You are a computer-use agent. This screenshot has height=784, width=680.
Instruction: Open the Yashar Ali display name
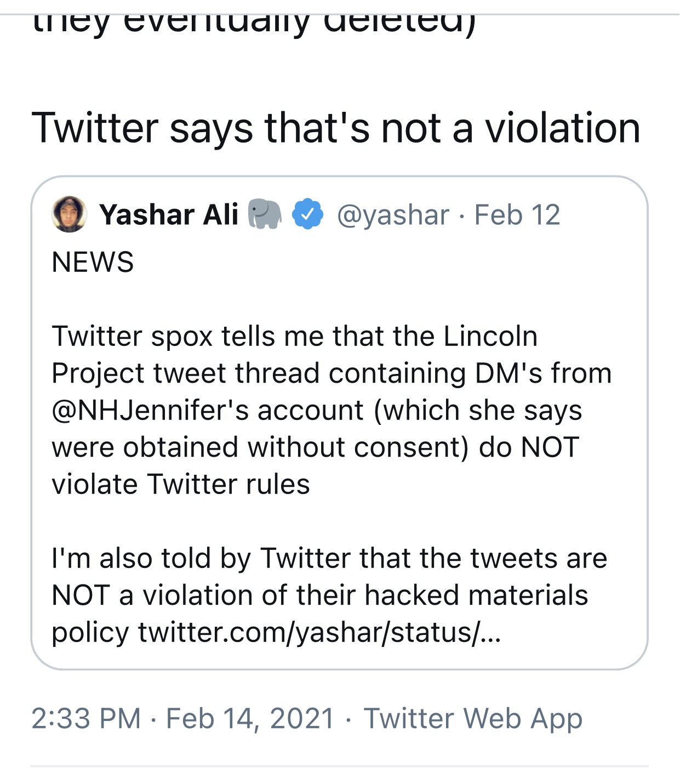[x=169, y=214]
